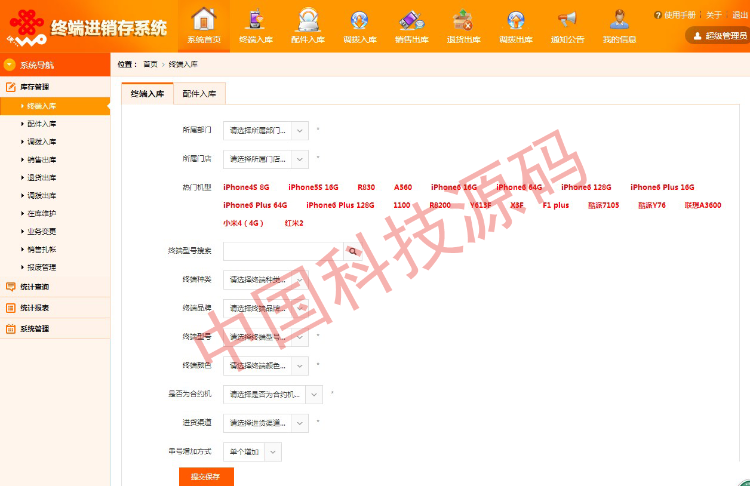
Task: Expand the 统计报表 sidebar section
Action: pyautogui.click(x=35, y=308)
